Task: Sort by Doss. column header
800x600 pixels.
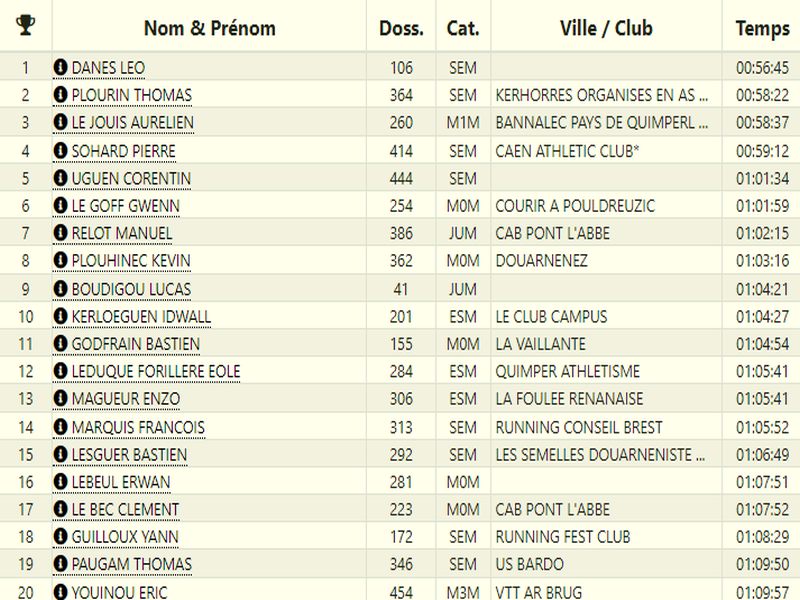Action: (401, 27)
